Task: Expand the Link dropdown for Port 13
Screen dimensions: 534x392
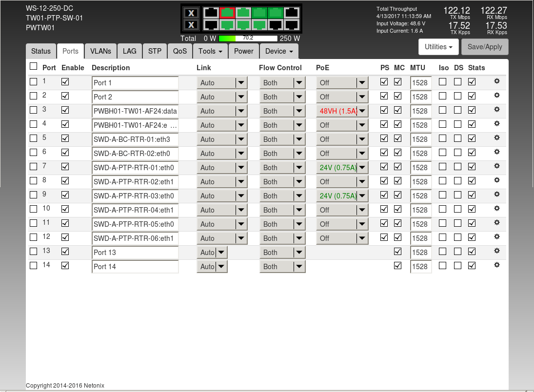Action: point(213,253)
